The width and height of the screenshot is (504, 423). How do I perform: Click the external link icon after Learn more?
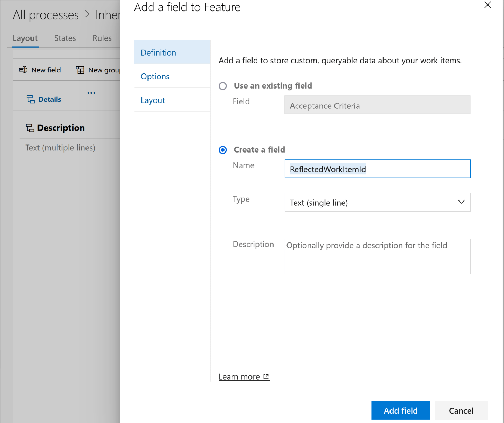(x=266, y=376)
